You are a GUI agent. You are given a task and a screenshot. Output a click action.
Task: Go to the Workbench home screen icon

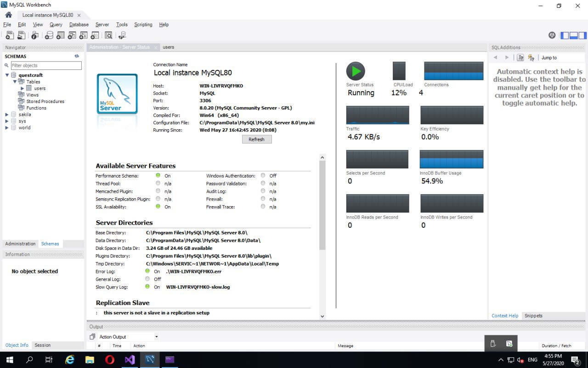click(x=8, y=15)
